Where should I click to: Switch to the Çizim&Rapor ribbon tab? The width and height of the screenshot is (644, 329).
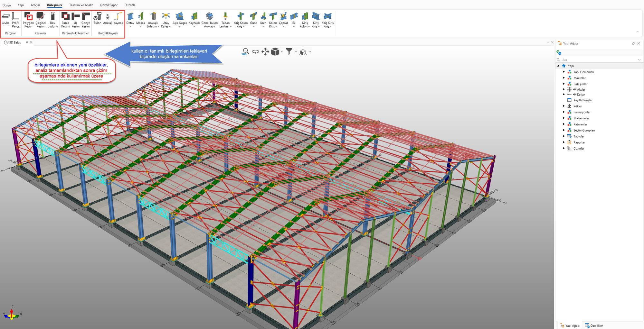click(x=109, y=5)
